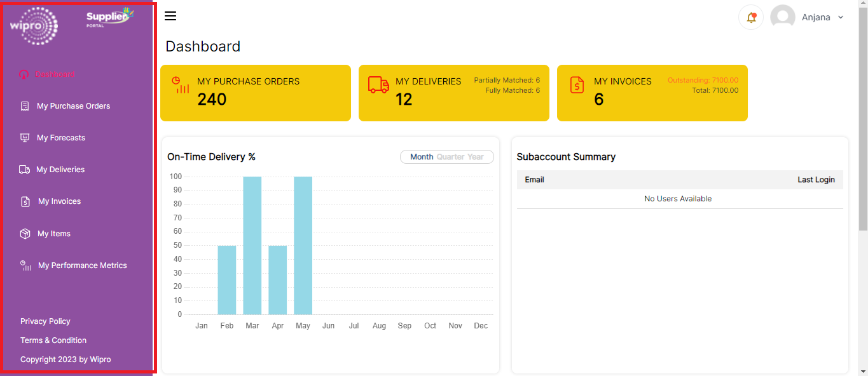Switch chart to Month view
The image size is (868, 376).
(422, 157)
